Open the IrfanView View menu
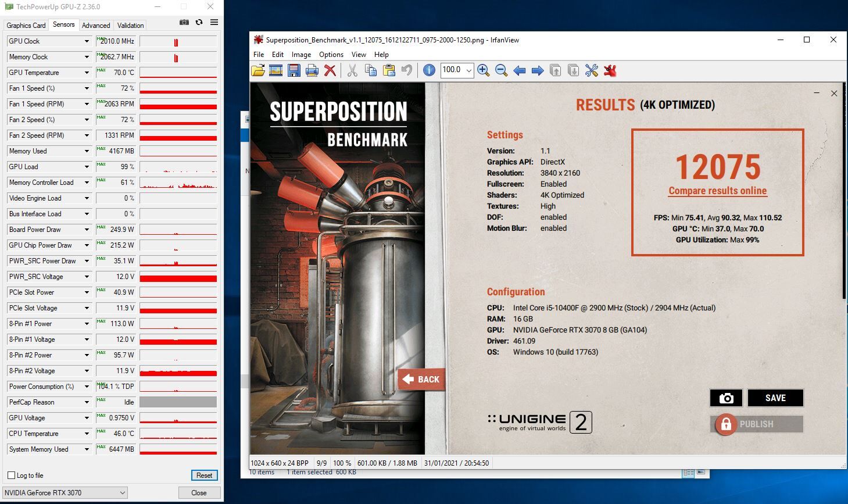The width and height of the screenshot is (848, 504). [359, 55]
